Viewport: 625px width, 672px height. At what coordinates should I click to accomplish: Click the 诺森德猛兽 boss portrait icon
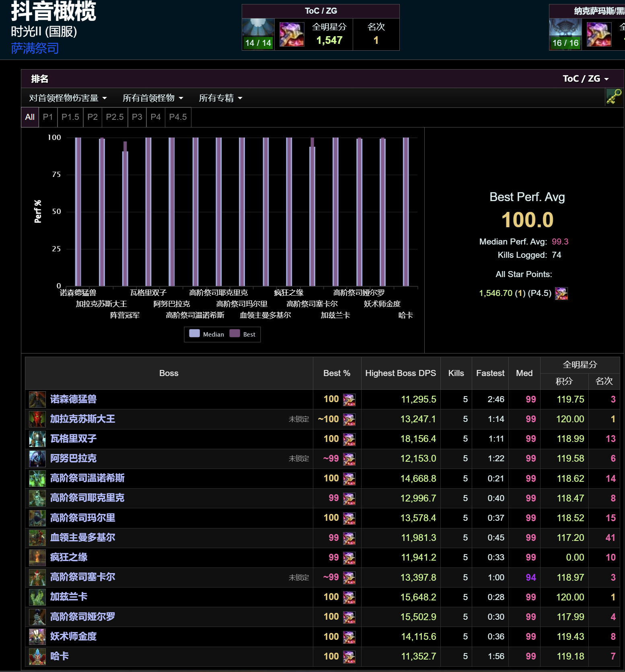tap(37, 399)
